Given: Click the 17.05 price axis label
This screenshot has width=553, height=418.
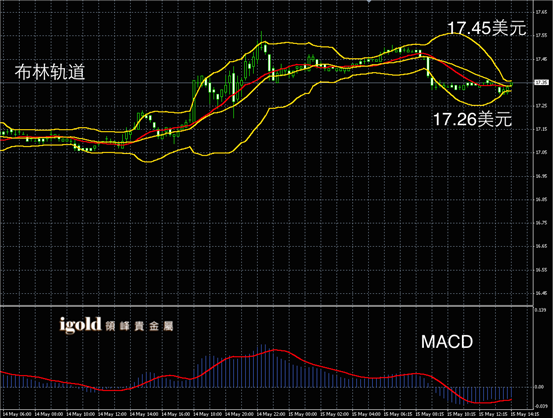Looking at the screenshot, I should (541, 152).
